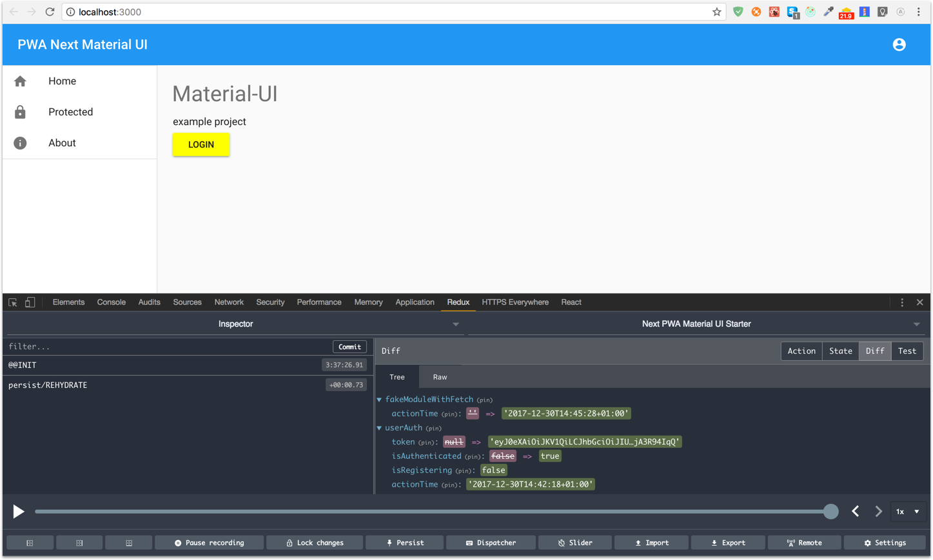Click the browser forward arrow
Viewport: 933px width, 560px height.
(x=32, y=12)
